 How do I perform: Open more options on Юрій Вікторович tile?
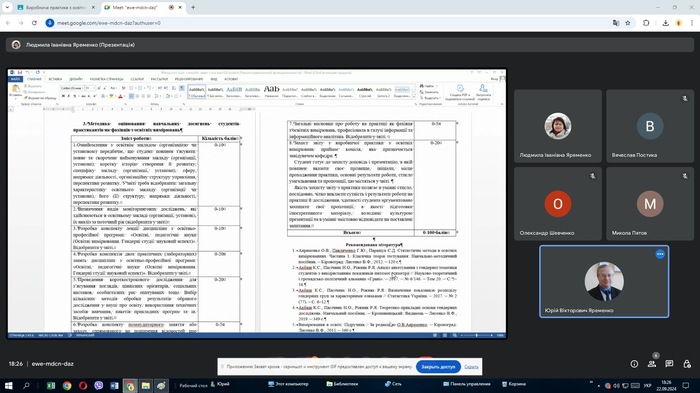tap(660, 254)
